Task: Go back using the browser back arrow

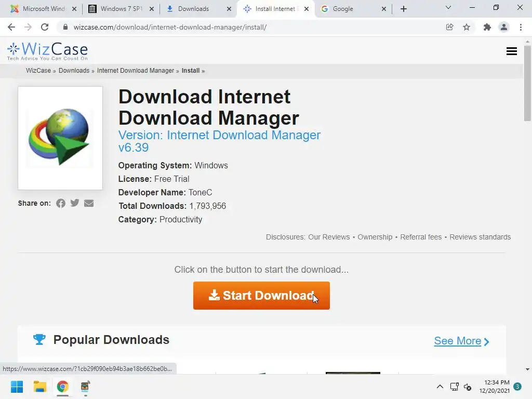Action: [x=11, y=27]
